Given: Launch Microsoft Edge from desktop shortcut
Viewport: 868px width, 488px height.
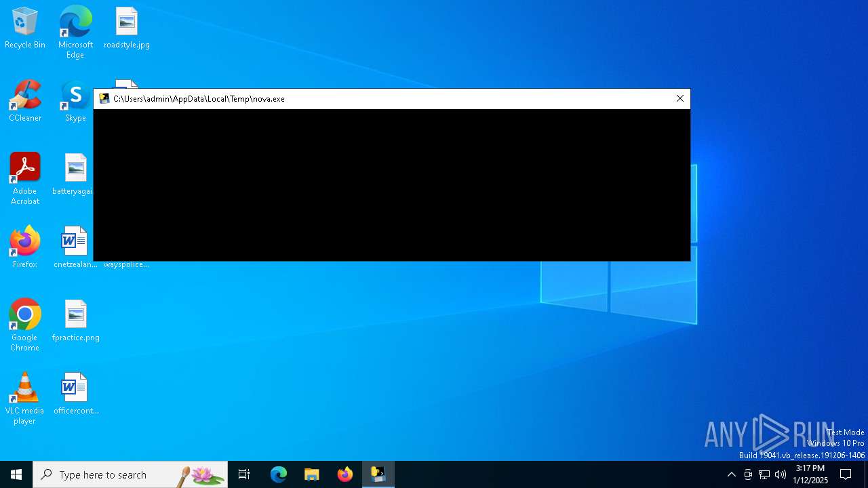Looking at the screenshot, I should click(75, 32).
